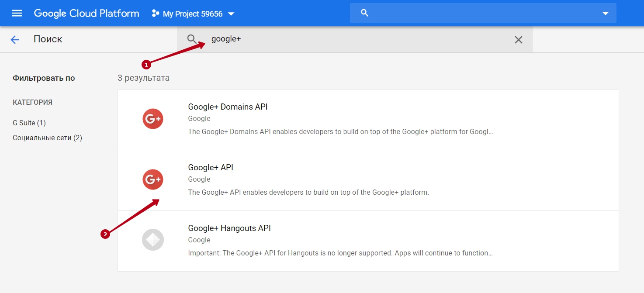Click the search icon beside google+ query
The height and width of the screenshot is (293, 644).
coord(192,39)
